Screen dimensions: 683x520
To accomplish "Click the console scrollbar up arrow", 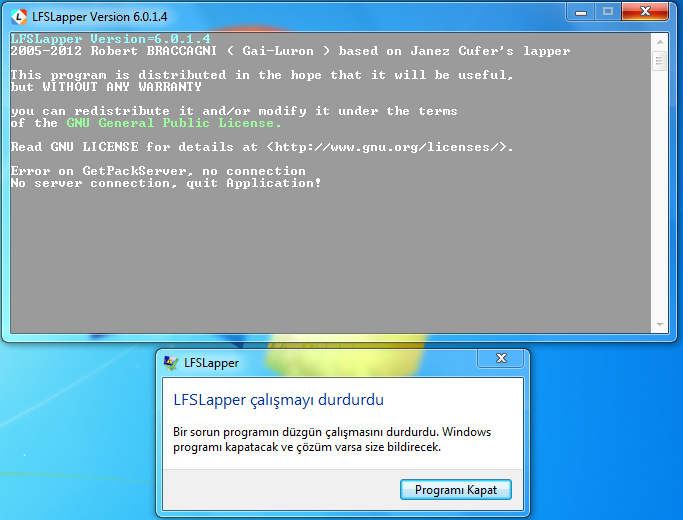I will 660,42.
